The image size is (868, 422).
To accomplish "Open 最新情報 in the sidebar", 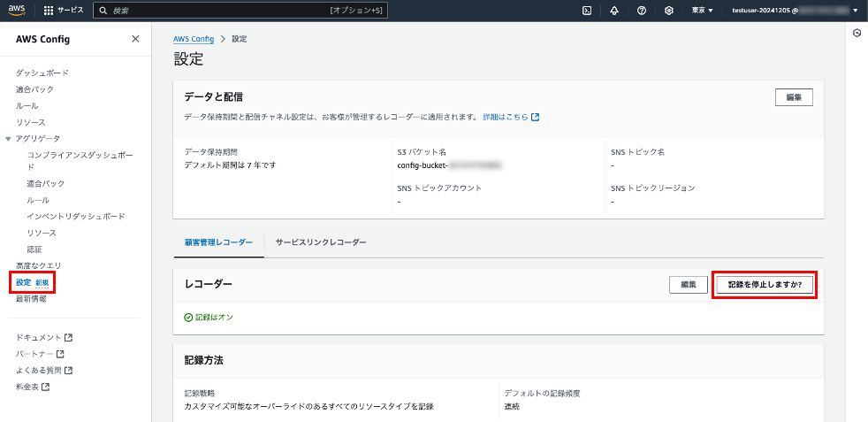I will coord(31,299).
